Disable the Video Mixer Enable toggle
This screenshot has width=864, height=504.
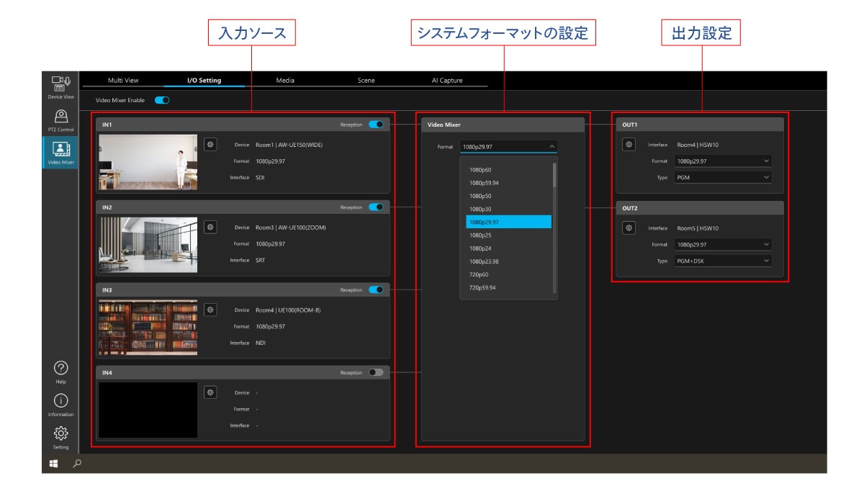[162, 100]
